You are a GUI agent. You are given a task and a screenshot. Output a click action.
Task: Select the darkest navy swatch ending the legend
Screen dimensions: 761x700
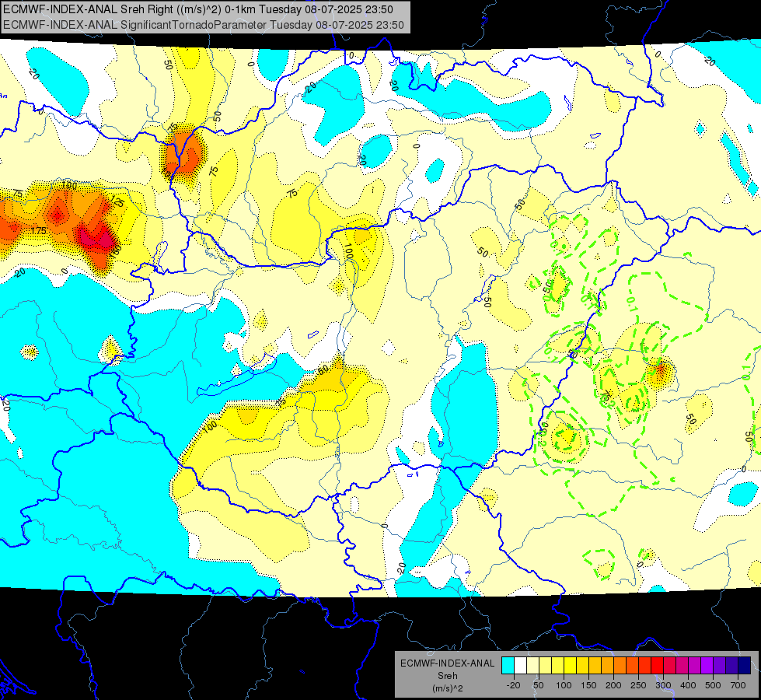click(745, 665)
